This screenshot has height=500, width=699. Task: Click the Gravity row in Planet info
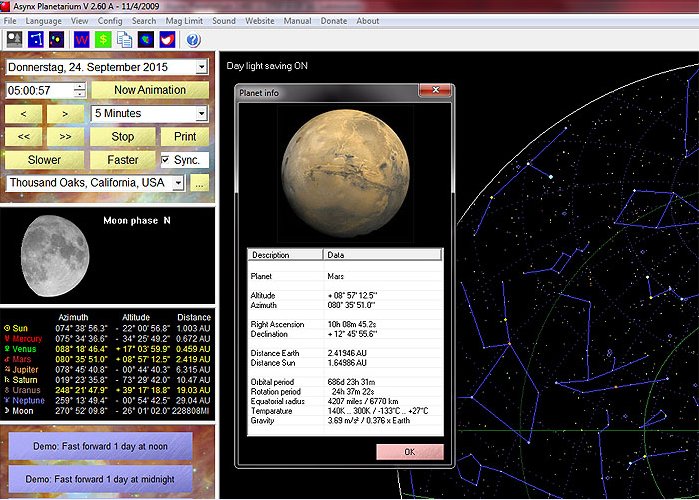[345, 421]
